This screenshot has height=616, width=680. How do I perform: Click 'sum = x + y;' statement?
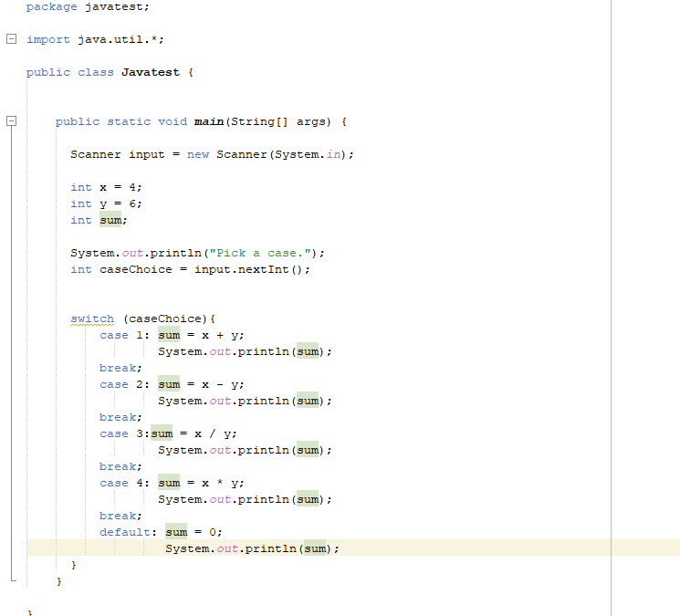pos(201,335)
